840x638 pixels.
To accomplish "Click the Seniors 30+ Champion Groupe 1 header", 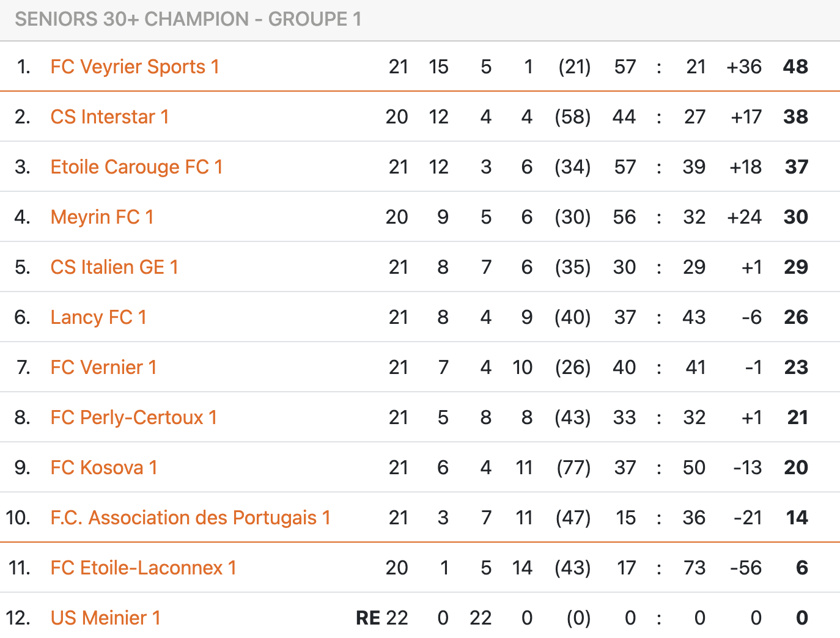I will tap(188, 20).
